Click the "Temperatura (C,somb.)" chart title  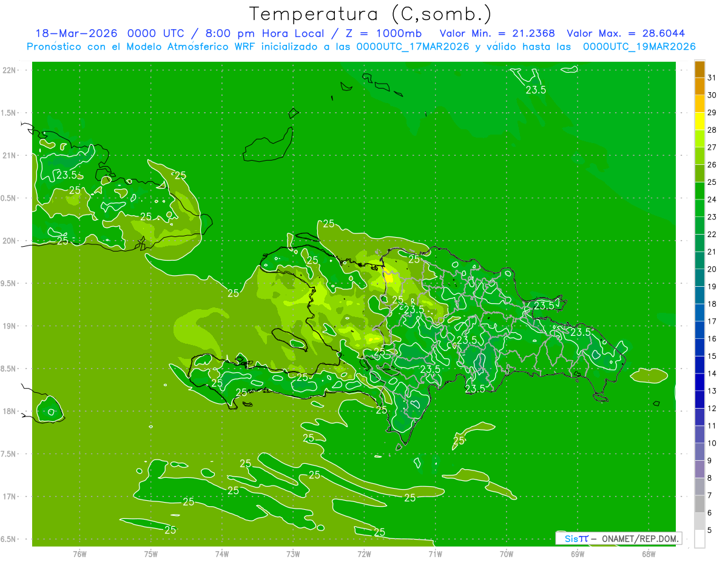coord(371,14)
